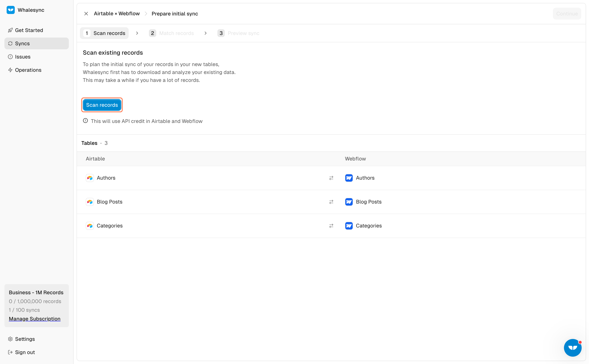Open the Operations page
This screenshot has width=589, height=364.
37,70
